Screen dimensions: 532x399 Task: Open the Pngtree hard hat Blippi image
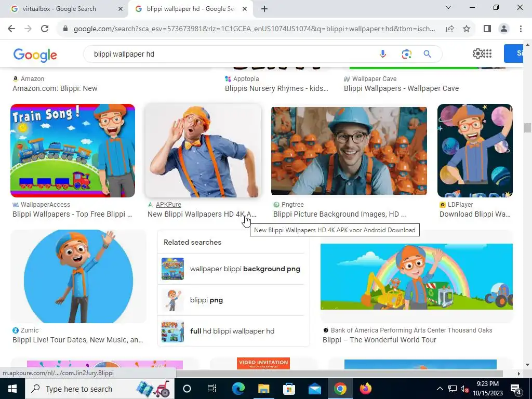pos(349,150)
